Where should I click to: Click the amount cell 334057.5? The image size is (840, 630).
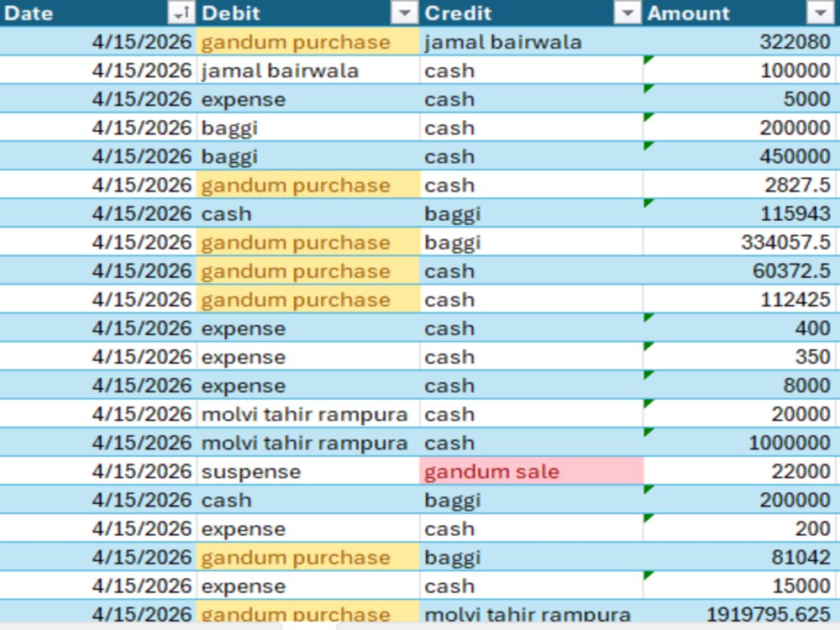pyautogui.click(x=740, y=242)
